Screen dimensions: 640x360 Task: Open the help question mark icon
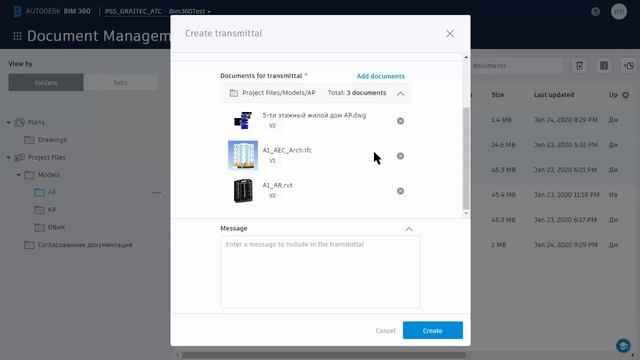[596, 11]
